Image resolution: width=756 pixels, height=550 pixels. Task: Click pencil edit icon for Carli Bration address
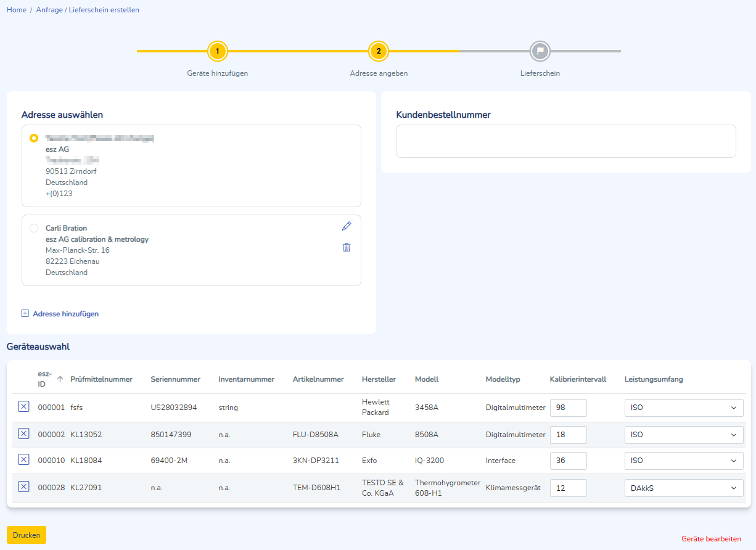tap(346, 226)
